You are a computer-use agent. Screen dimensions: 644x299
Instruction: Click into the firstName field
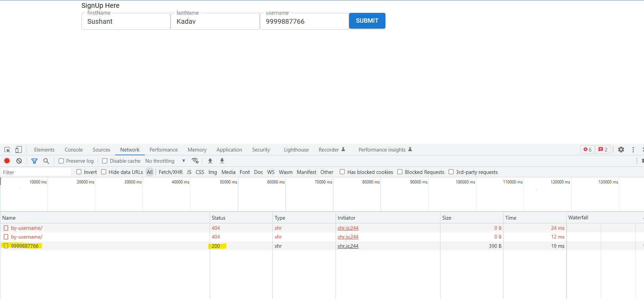[126, 21]
